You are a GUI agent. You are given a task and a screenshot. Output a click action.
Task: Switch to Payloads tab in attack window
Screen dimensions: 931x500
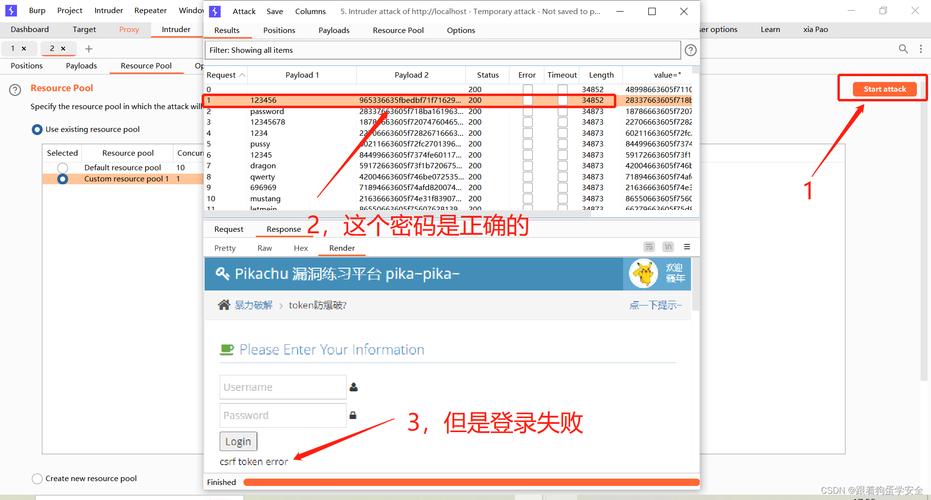(334, 30)
